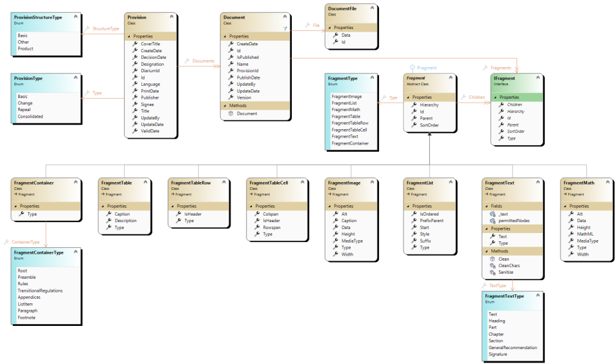Image resolution: width=616 pixels, height=364 pixels.
Task: Click the wrench icon beside MathML property
Action: tap(571, 234)
